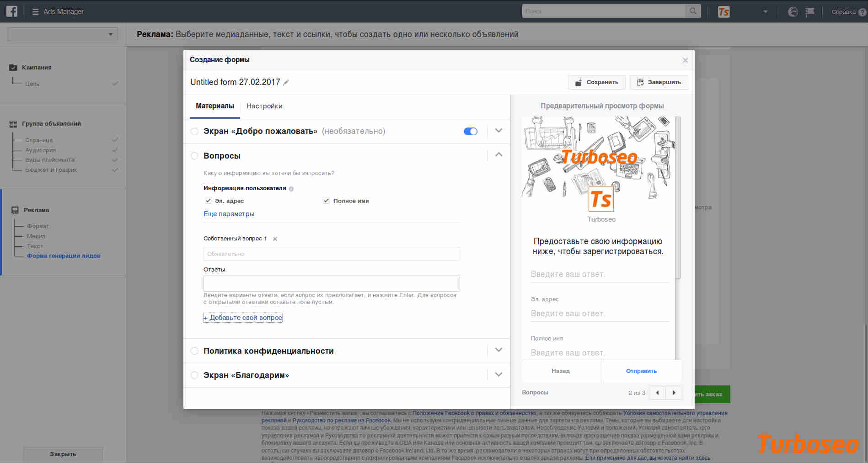Screen dimensions: 868x463
Task: Click the Сохранить button
Action: [597, 82]
